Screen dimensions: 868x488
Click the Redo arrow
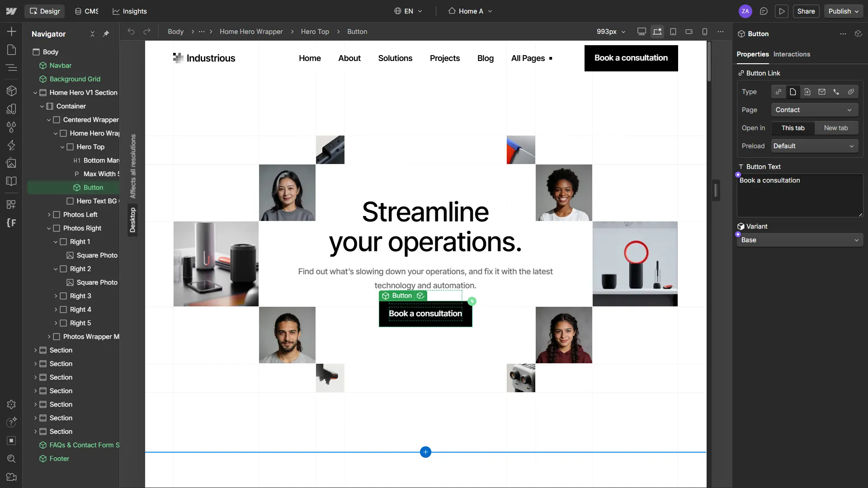(x=147, y=32)
